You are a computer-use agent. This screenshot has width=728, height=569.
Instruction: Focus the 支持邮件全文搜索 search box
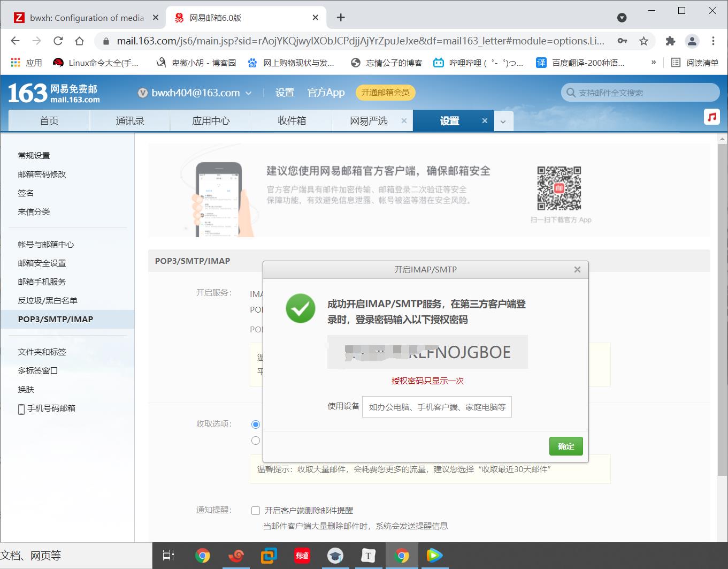coord(640,93)
